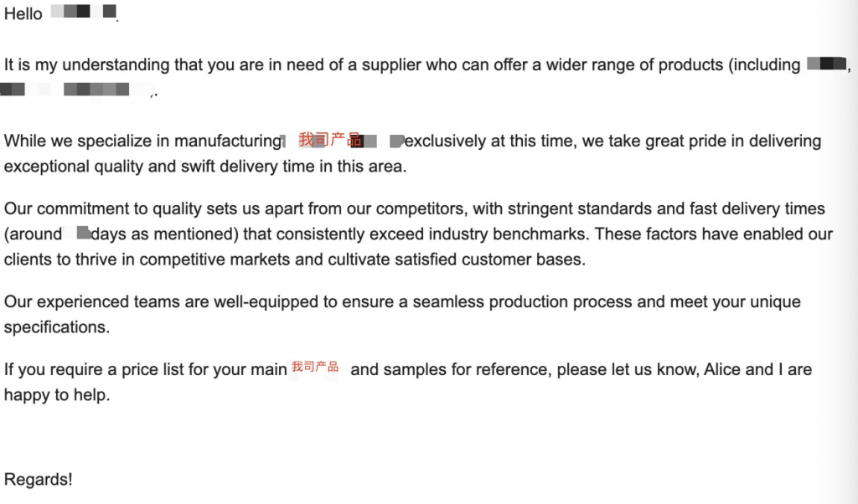Viewport: 858px width, 504px height.
Task: Click the blurred recipient name after Hello
Action: click(84, 12)
